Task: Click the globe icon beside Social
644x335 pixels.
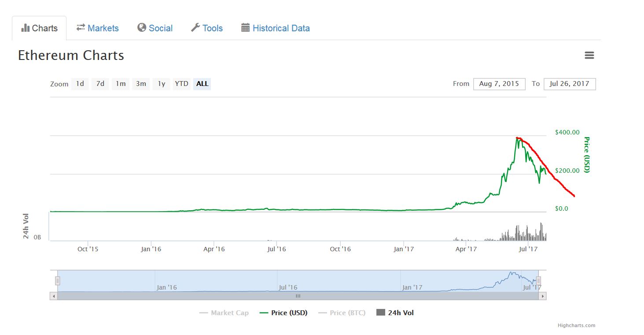Action: (x=142, y=28)
